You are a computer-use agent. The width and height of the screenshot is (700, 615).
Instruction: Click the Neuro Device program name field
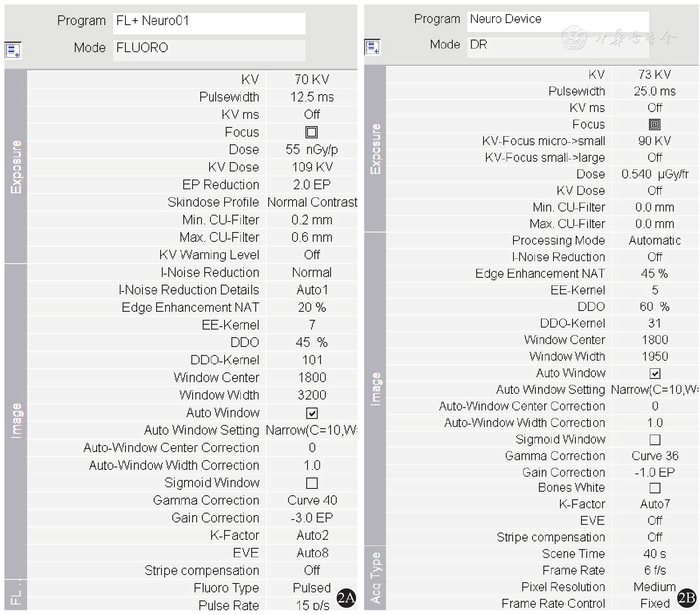(558, 20)
